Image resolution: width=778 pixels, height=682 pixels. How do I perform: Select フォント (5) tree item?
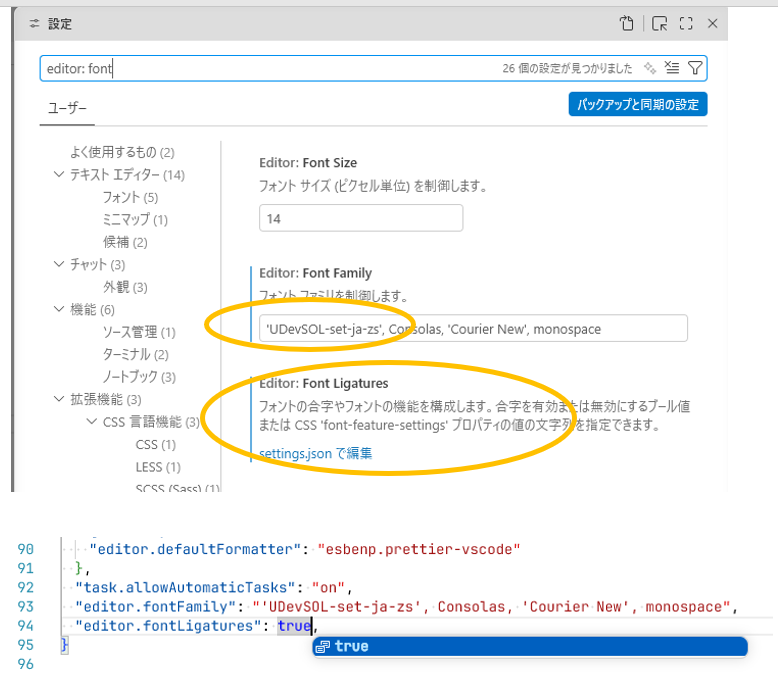point(130,197)
